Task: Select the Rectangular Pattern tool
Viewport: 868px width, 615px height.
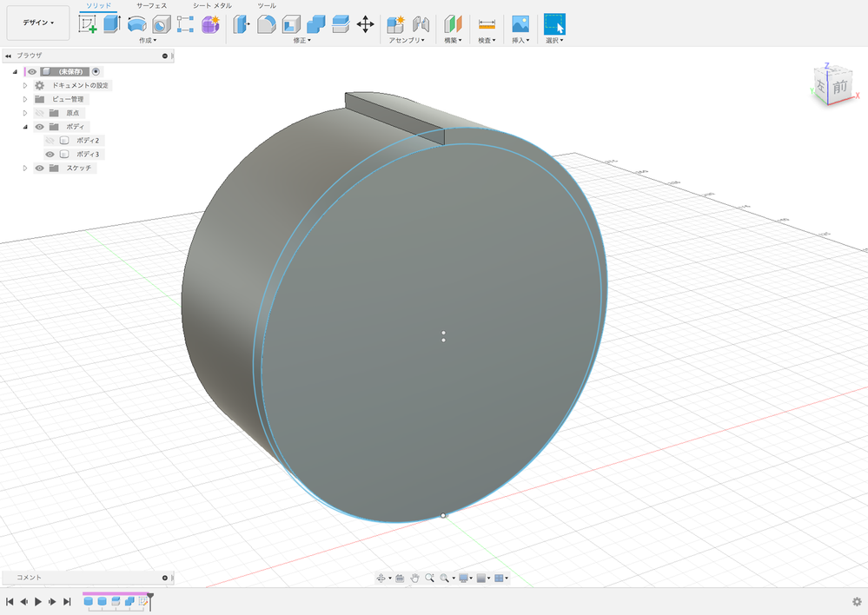Action: coord(185,24)
